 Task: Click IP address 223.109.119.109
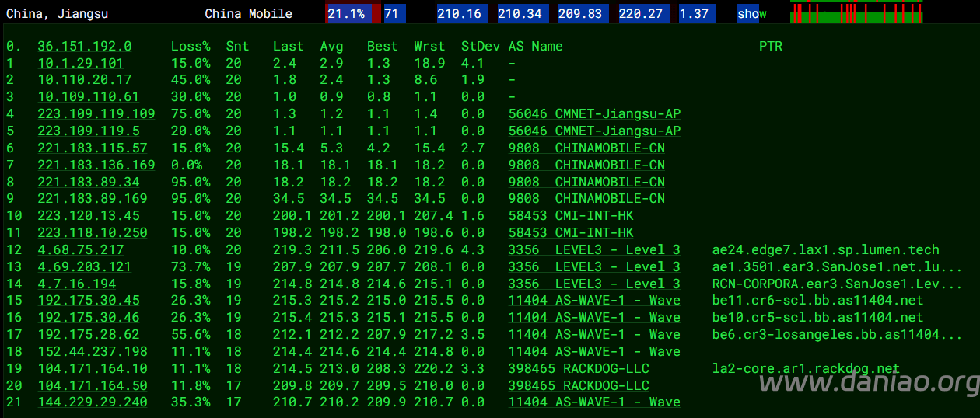[x=96, y=114]
